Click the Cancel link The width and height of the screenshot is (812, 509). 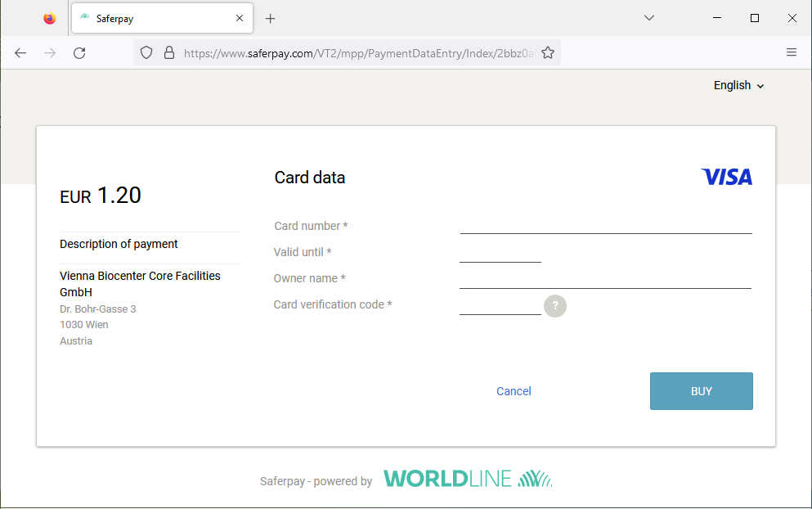(514, 391)
